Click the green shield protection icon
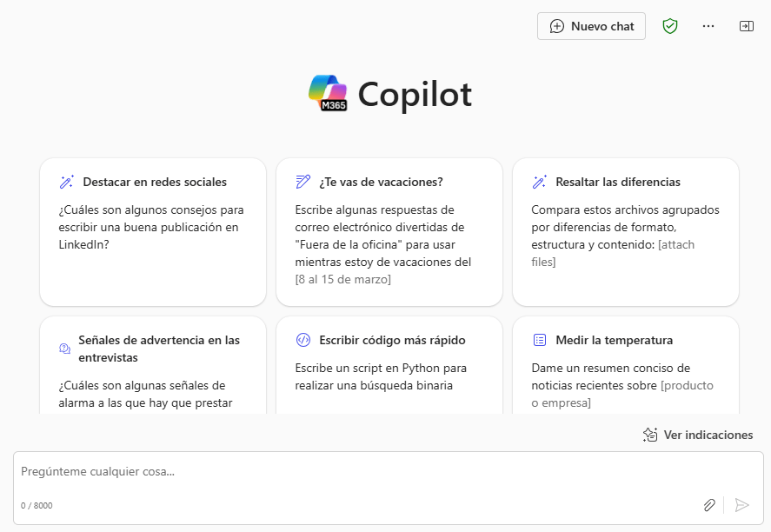 click(x=669, y=26)
